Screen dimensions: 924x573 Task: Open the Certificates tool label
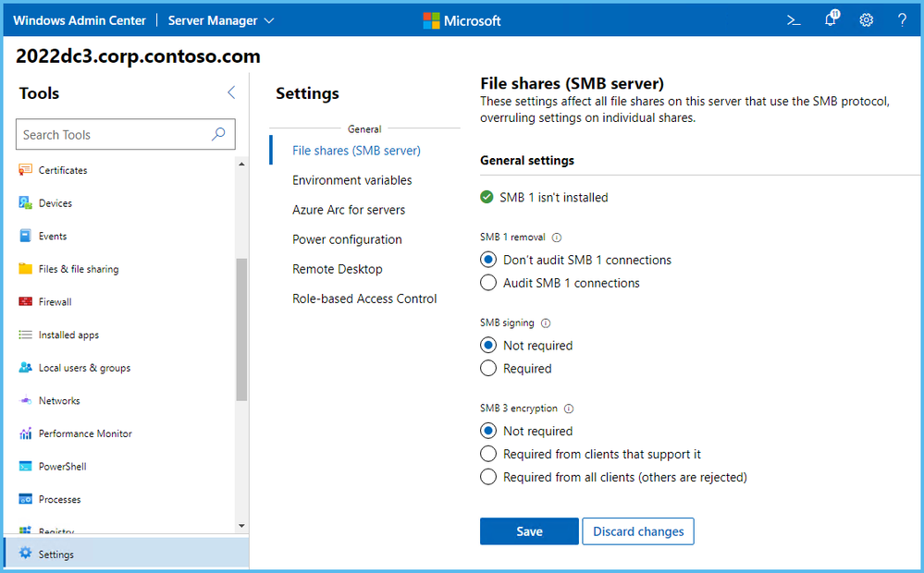point(63,170)
